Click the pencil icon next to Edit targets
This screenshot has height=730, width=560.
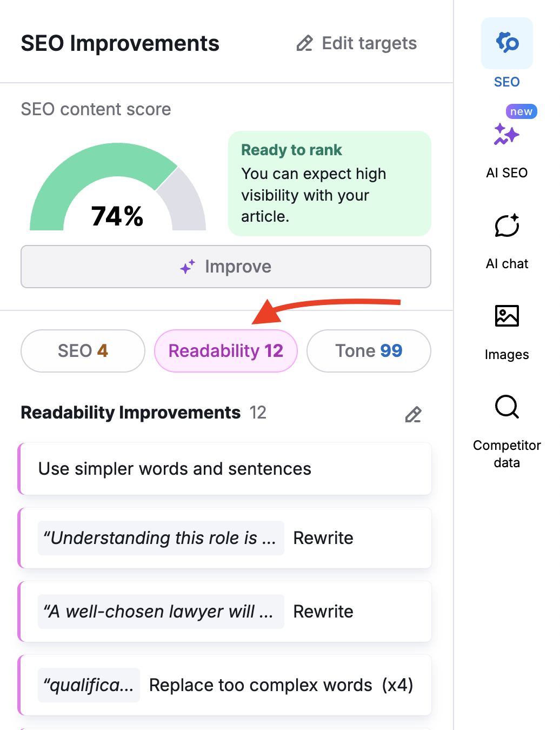tap(304, 43)
